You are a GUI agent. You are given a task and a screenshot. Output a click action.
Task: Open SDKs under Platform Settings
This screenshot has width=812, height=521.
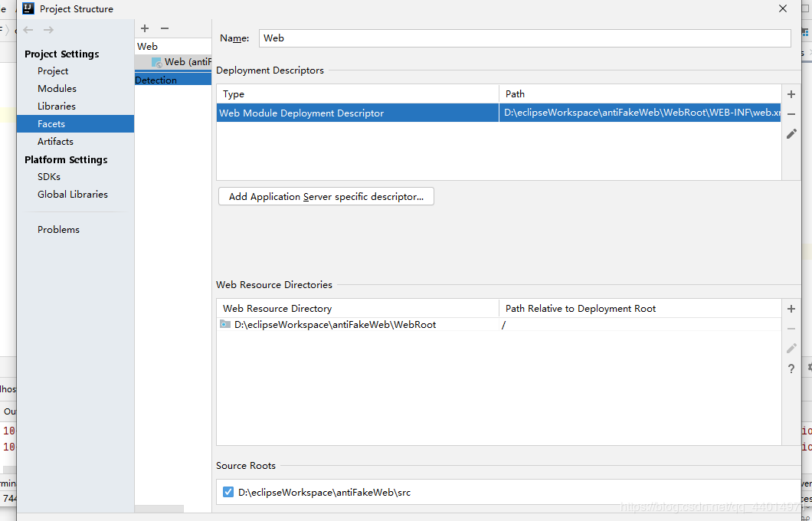(49, 177)
